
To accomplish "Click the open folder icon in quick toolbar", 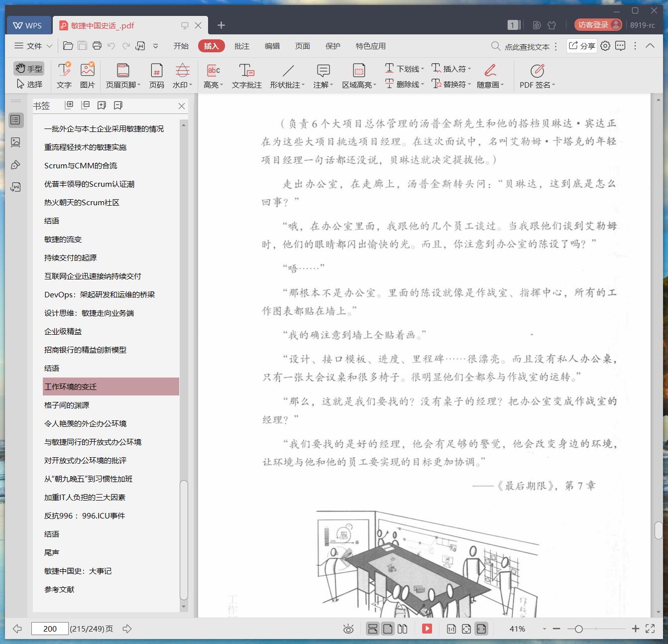I will [x=68, y=46].
